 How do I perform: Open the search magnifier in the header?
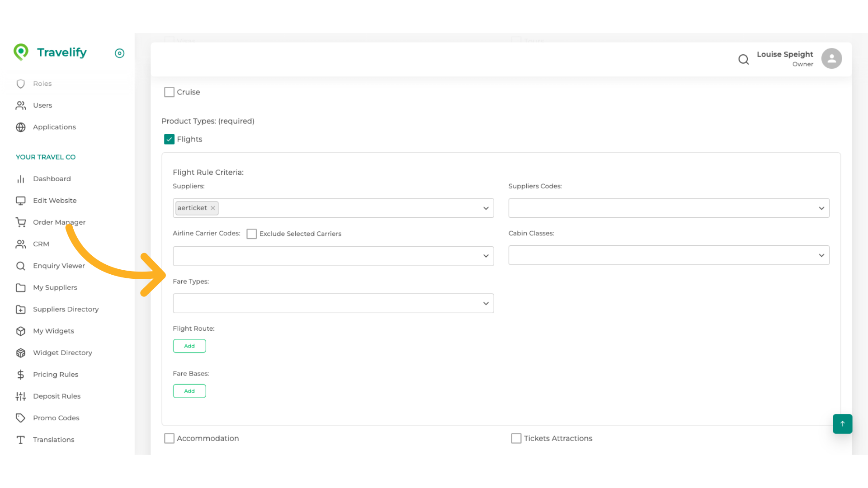click(x=744, y=59)
